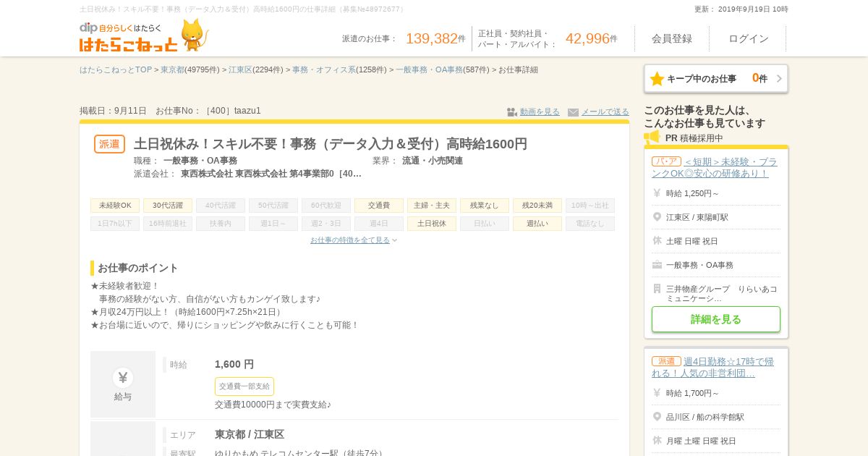Image resolution: width=868 pixels, height=456 pixels.
Task: Click 交通費一部支給 badge
Action: (244, 387)
